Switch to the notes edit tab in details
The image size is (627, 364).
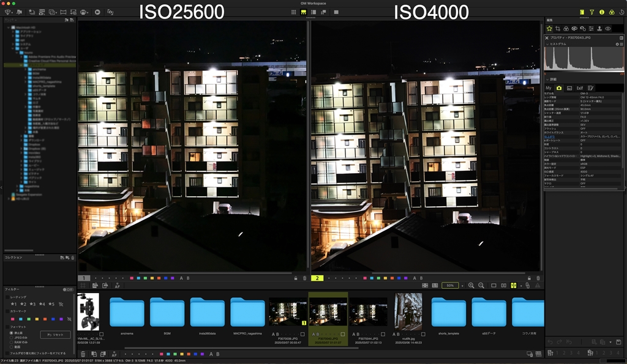click(x=591, y=88)
